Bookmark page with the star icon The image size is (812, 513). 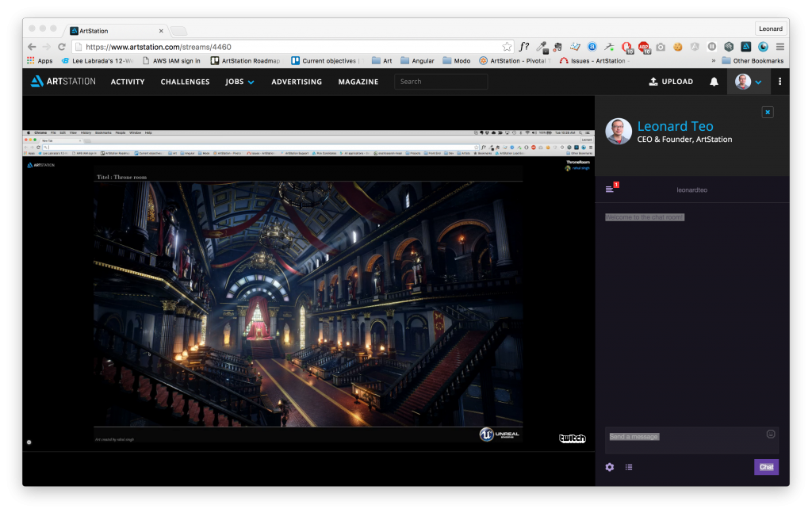[x=507, y=47]
